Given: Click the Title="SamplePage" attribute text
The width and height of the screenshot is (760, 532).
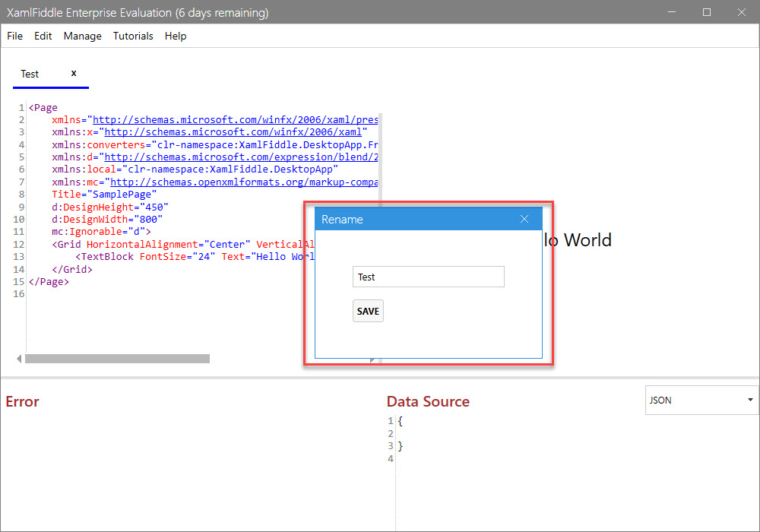Looking at the screenshot, I should pyautogui.click(x=104, y=195).
